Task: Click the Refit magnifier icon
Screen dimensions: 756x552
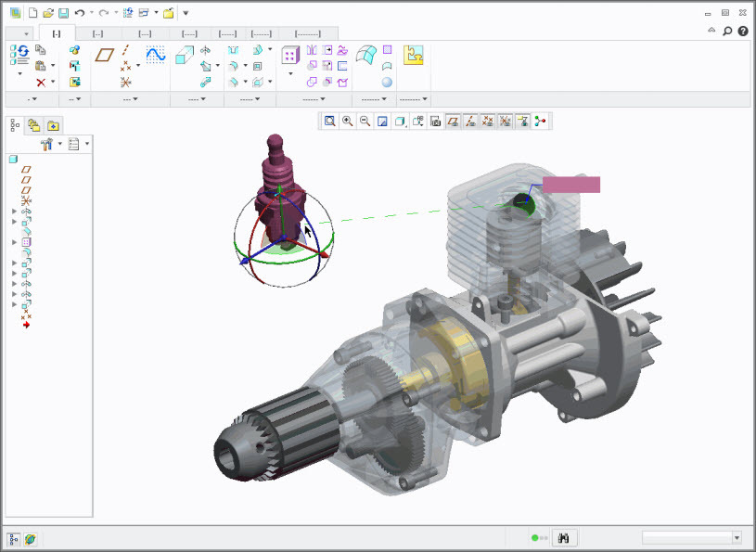Action: (x=329, y=121)
